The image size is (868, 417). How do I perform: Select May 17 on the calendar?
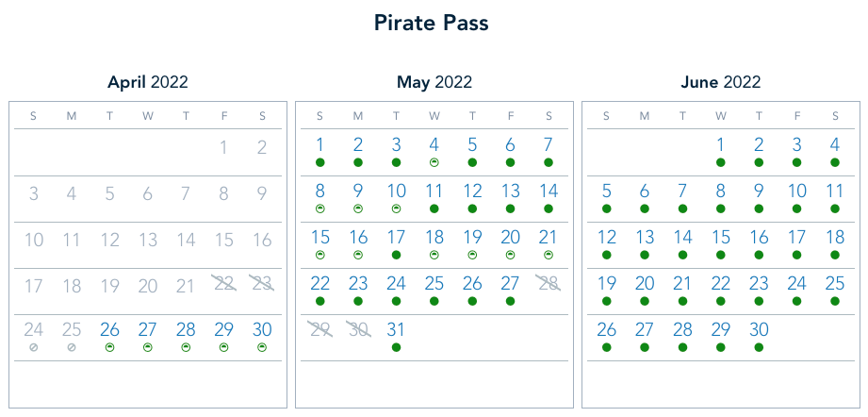pos(396,237)
